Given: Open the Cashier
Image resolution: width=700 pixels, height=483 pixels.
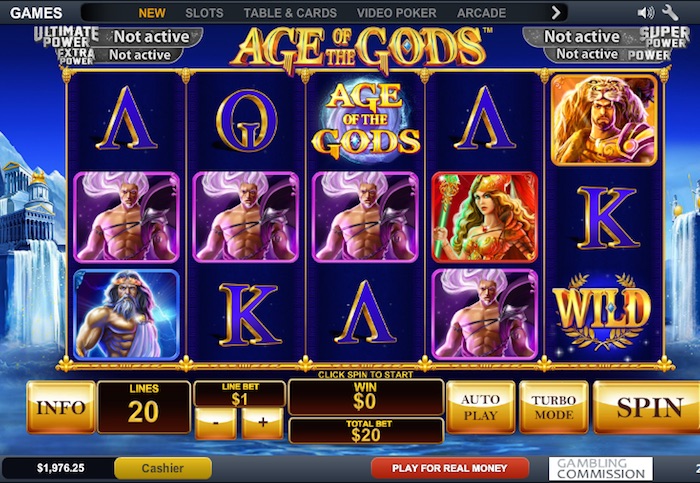Looking at the screenshot, I should point(162,468).
